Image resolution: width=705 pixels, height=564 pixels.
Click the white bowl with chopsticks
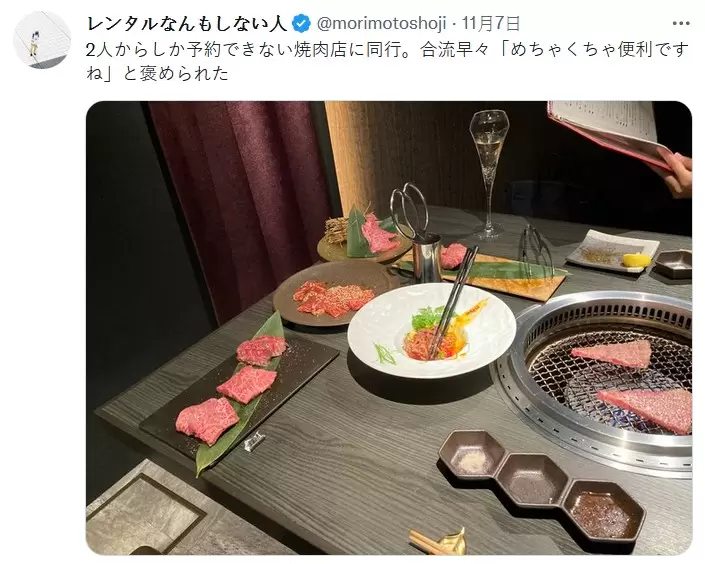(432, 330)
